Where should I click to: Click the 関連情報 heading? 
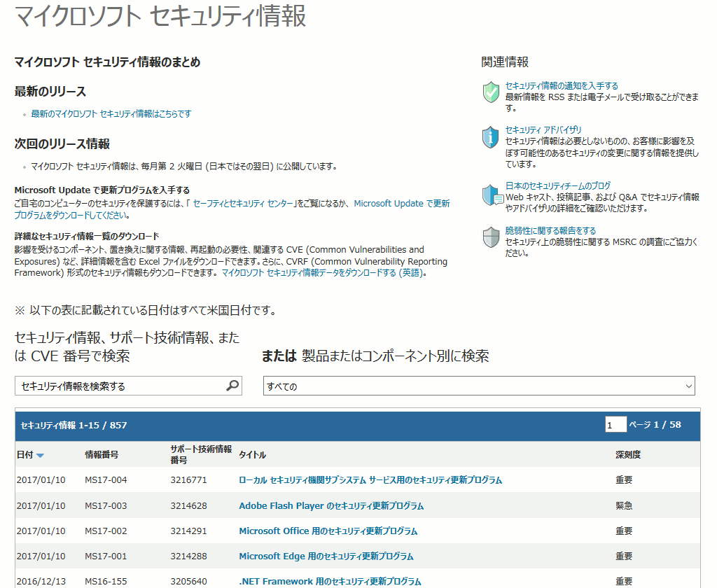(x=505, y=62)
